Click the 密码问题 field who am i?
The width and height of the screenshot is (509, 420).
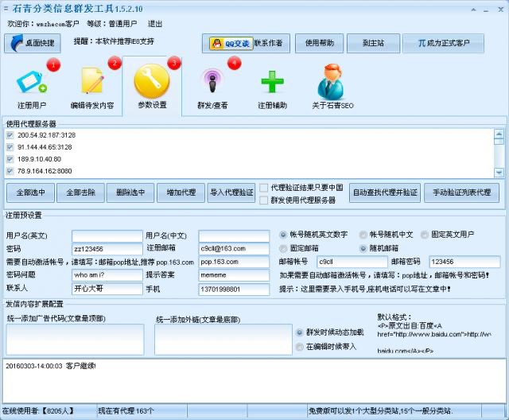click(x=107, y=275)
